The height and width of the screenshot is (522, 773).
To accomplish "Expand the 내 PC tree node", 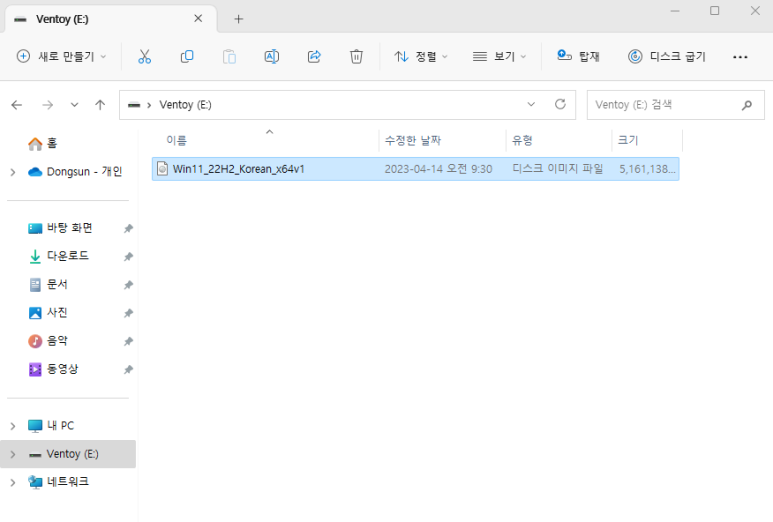I will (x=13, y=426).
